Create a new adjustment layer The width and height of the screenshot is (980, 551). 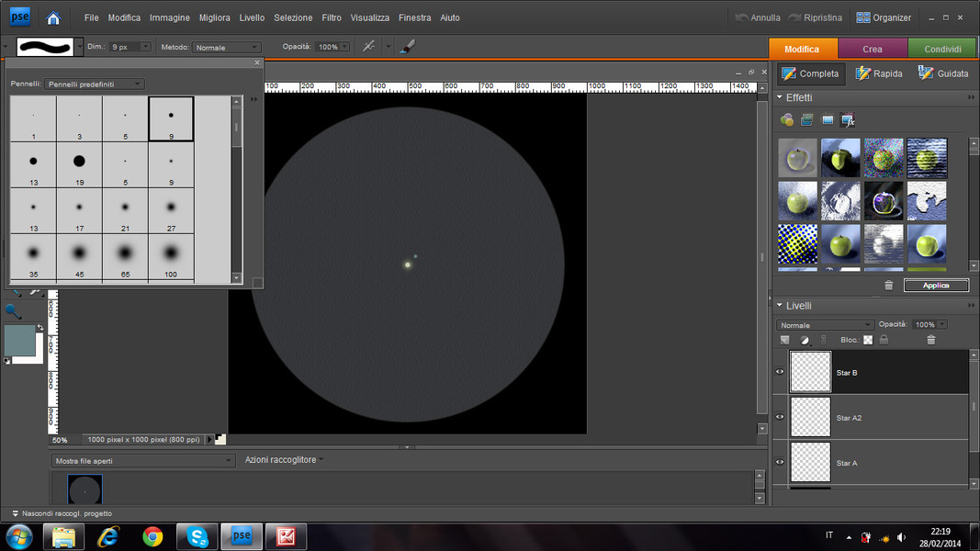[x=805, y=340]
